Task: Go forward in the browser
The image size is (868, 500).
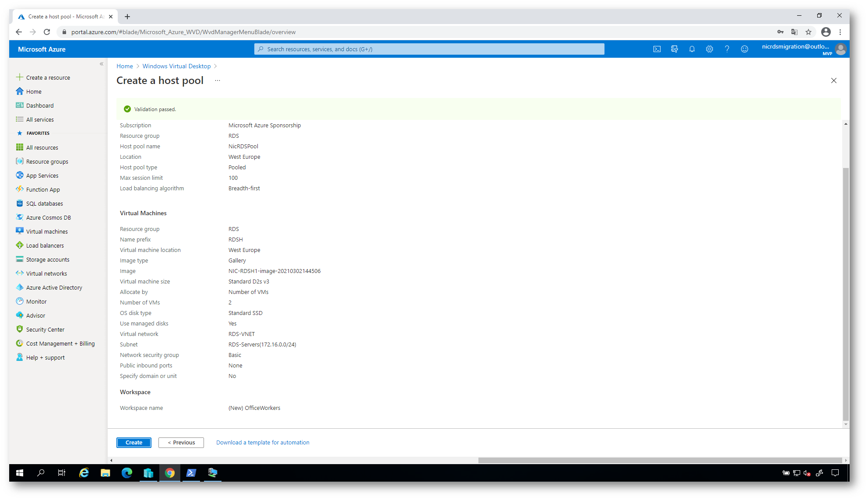Action: click(x=33, y=32)
